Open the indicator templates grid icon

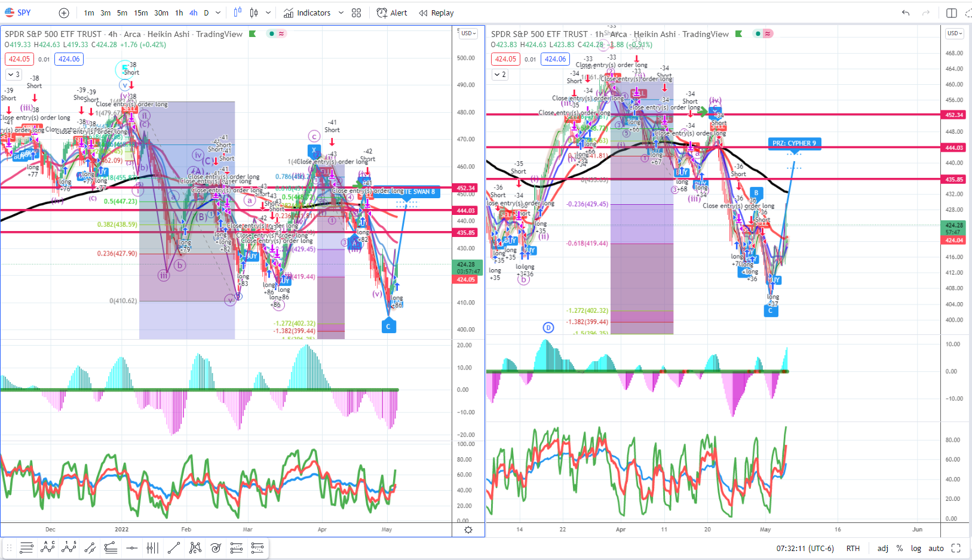[357, 13]
